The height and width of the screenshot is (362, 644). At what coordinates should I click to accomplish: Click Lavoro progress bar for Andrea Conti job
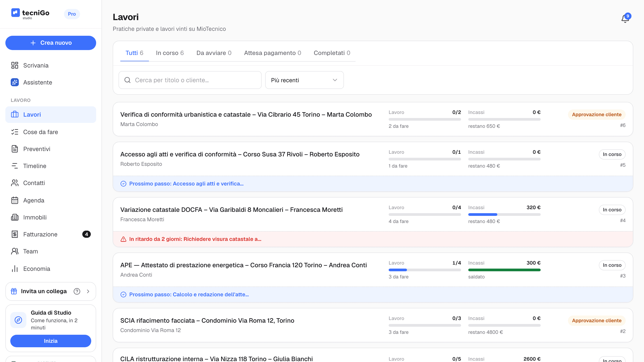point(425,270)
